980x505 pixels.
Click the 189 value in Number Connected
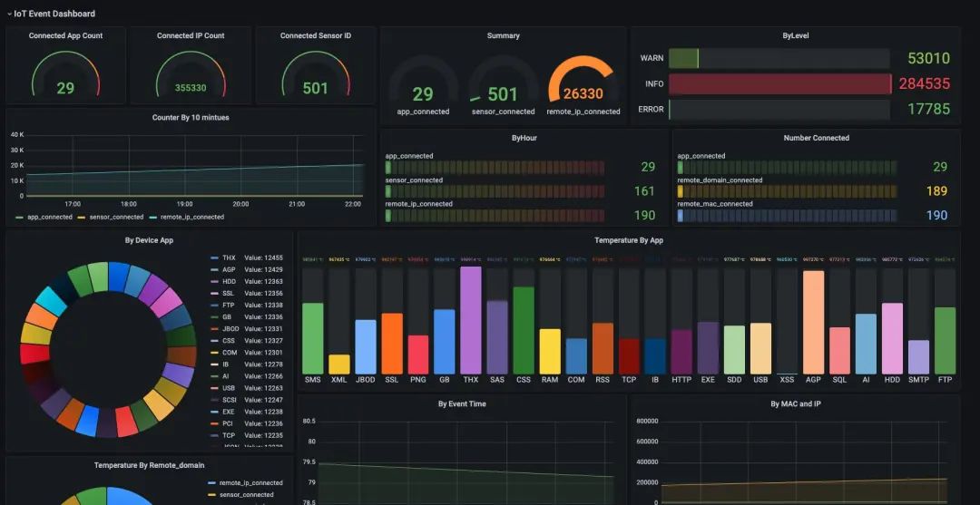[x=936, y=191]
